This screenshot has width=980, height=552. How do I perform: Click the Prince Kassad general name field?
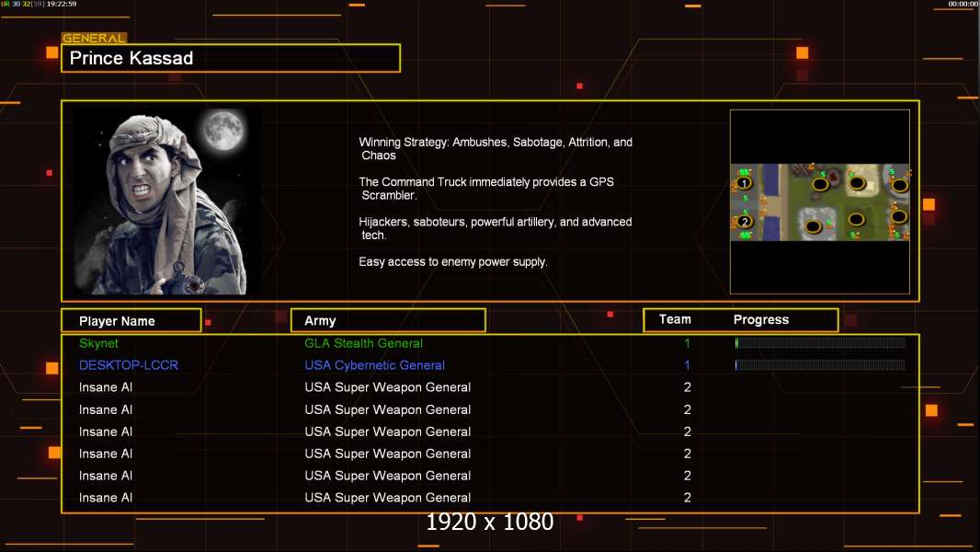coord(231,58)
